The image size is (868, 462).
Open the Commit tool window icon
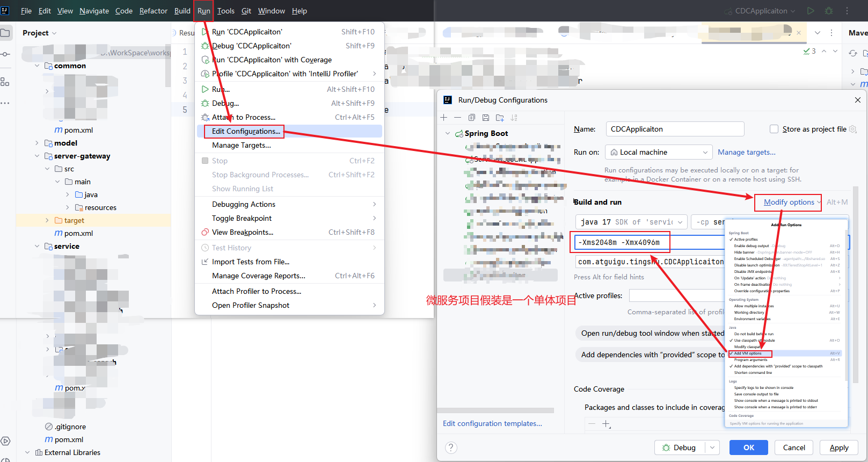click(x=5, y=54)
